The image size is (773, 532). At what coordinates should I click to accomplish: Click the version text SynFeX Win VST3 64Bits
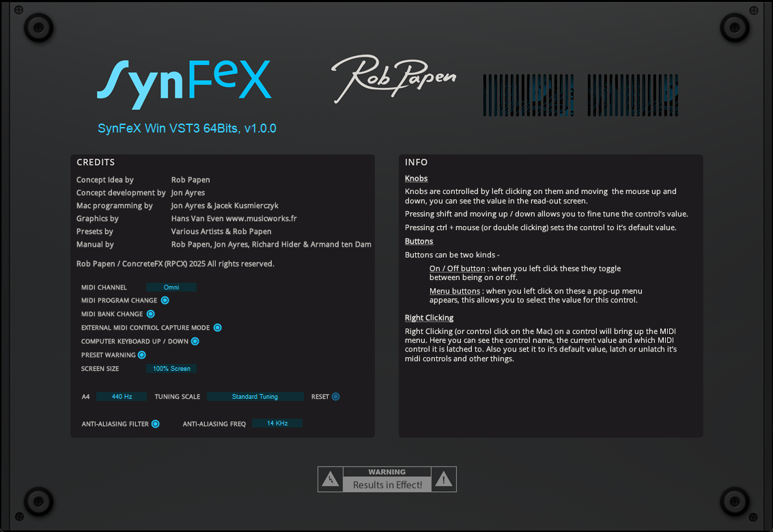pos(187,128)
